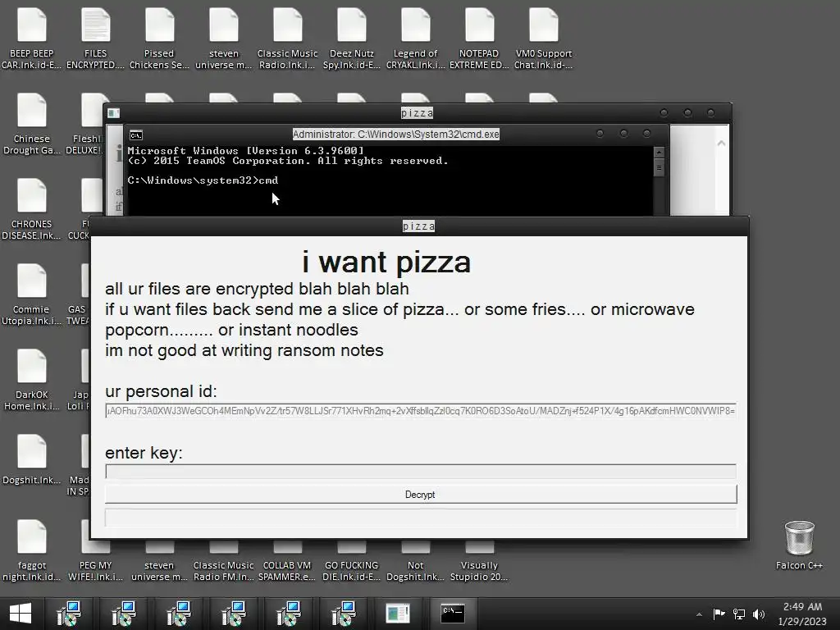Screen dimensions: 840x630
Task: Open the clock showing 2:49 AM
Action: [x=802, y=614]
